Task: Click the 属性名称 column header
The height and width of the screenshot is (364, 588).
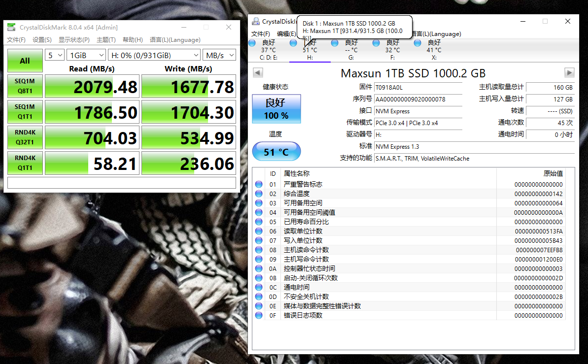Action: coord(297,173)
